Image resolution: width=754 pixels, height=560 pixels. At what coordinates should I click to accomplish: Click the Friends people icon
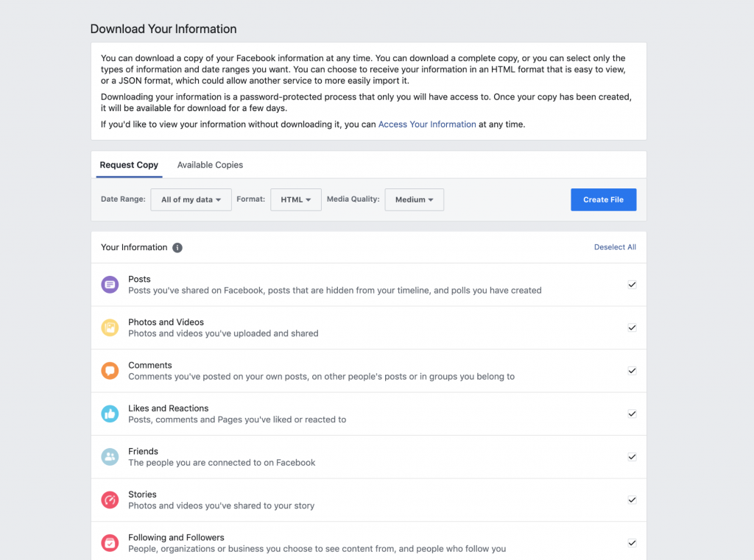point(110,457)
